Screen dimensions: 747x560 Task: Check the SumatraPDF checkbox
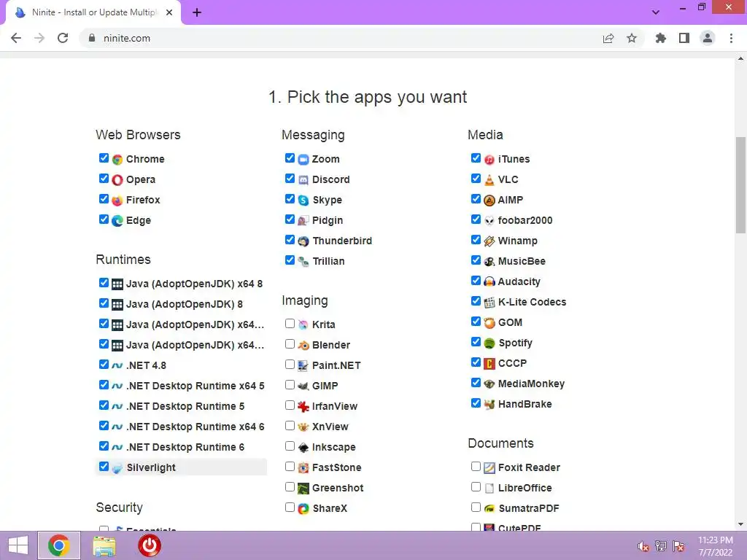pos(476,507)
